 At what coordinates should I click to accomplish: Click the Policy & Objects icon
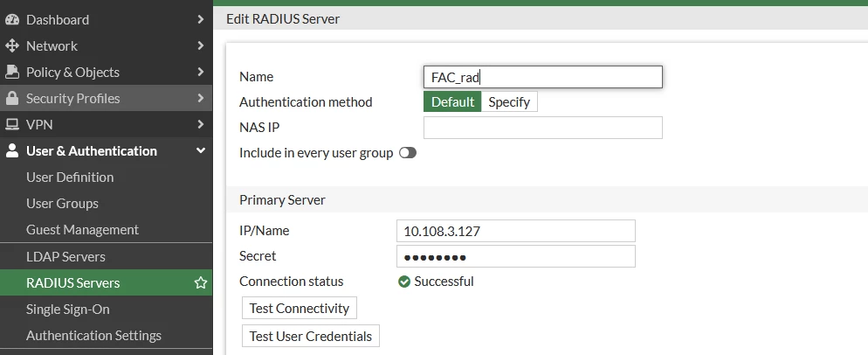click(12, 72)
